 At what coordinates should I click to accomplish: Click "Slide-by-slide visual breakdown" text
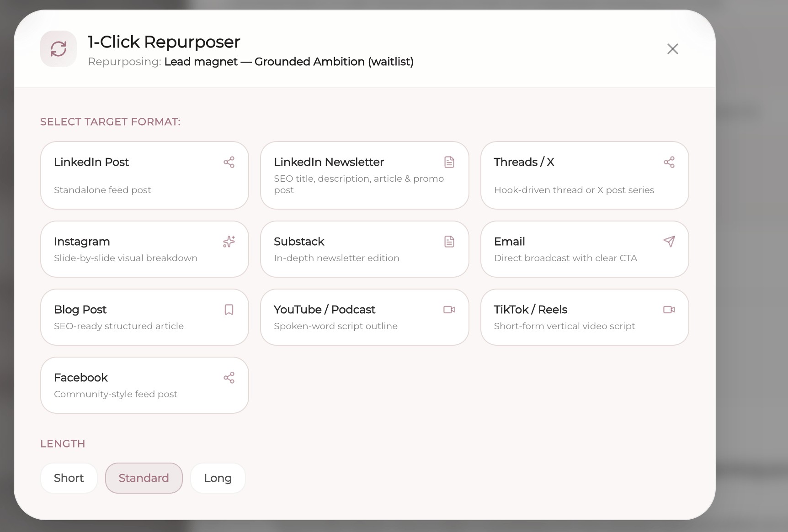[126, 258]
